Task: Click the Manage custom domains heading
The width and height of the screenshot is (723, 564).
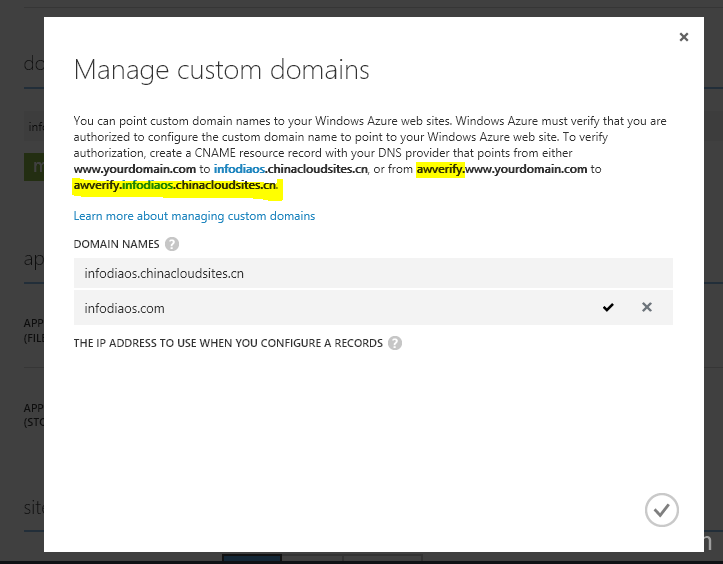Action: [221, 70]
